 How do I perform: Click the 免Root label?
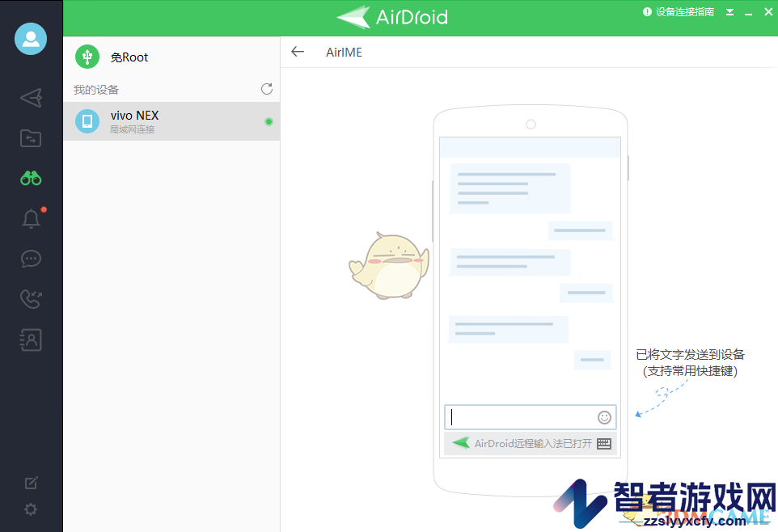(129, 57)
